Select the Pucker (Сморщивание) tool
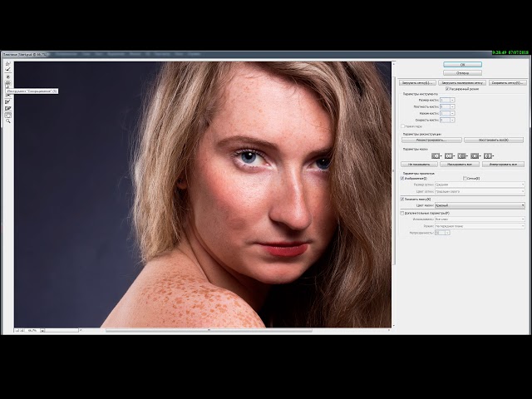Image resolution: width=532 pixels, height=399 pixels. click(7, 83)
